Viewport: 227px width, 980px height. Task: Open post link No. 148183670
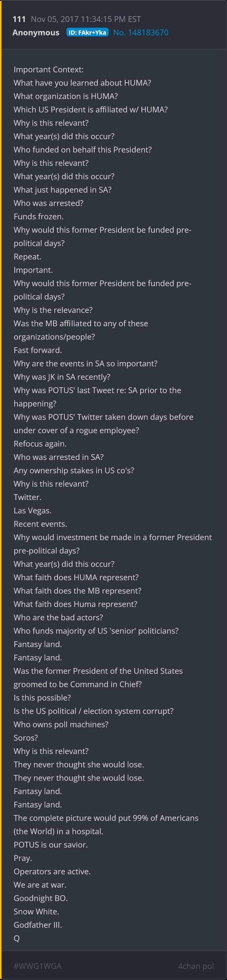141,33
